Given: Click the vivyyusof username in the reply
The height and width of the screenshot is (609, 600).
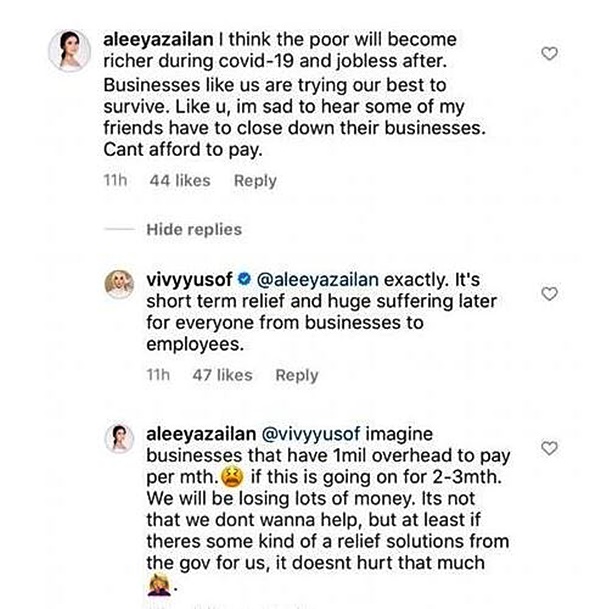Looking at the screenshot, I should click(189, 280).
